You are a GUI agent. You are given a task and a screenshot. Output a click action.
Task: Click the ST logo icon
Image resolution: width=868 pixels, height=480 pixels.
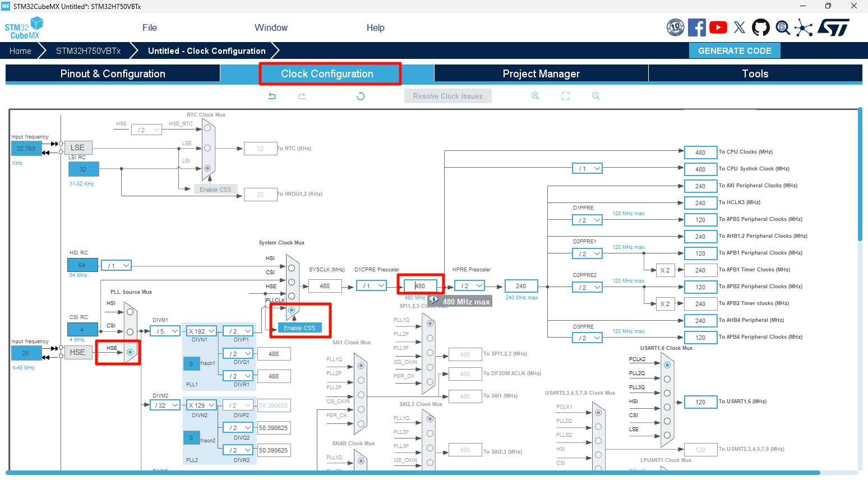[x=833, y=27]
